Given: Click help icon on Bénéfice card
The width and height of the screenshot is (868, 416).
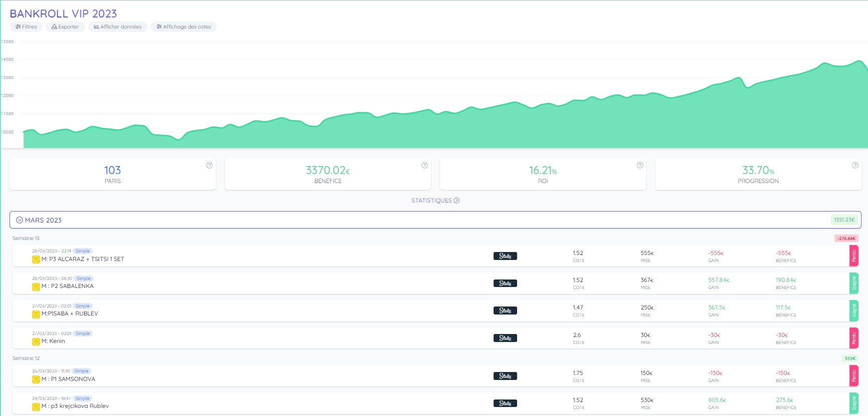Looking at the screenshot, I should coord(424,165).
